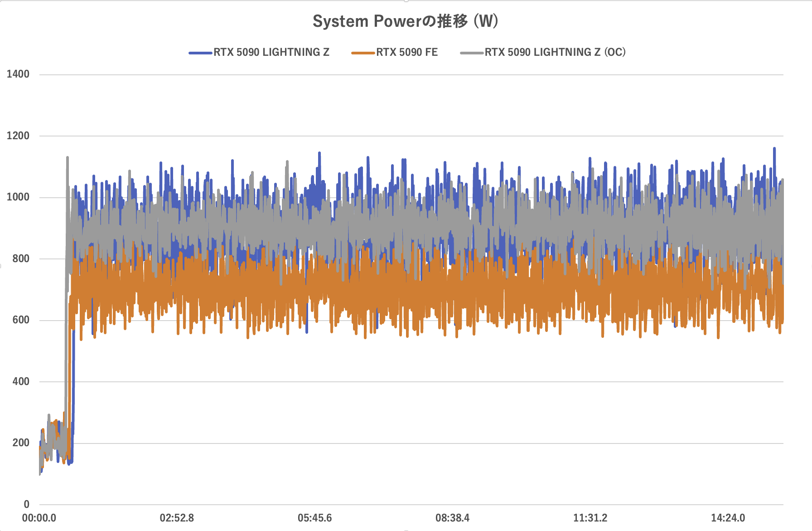Toggle the RTX 5090 FE series visibility
Screen dimensions: 812x531
[406, 52]
